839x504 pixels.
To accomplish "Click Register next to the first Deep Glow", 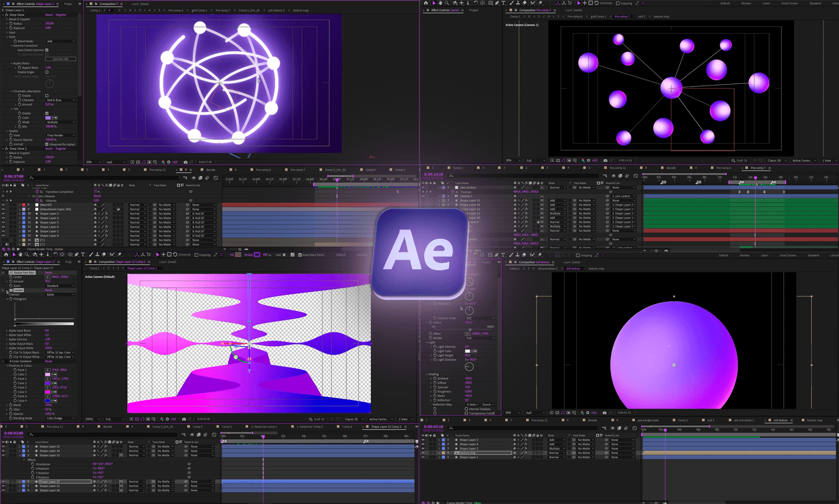I will coord(61,15).
